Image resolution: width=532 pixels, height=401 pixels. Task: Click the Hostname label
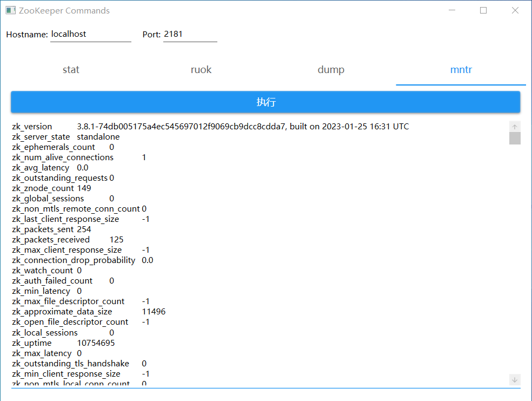27,35
